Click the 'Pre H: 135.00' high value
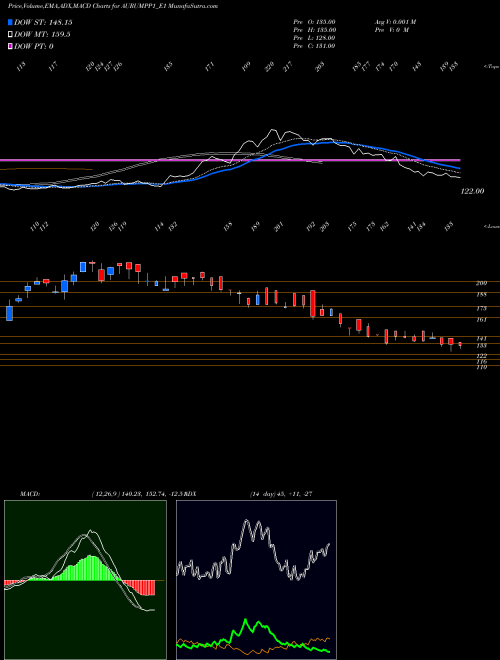The image size is (500, 660). 314,30
